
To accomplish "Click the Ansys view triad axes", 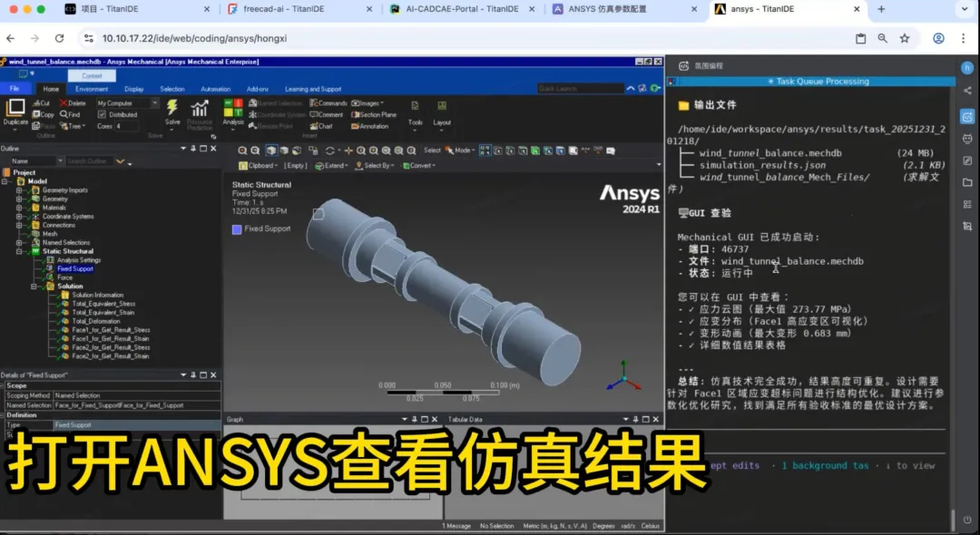I will click(623, 375).
